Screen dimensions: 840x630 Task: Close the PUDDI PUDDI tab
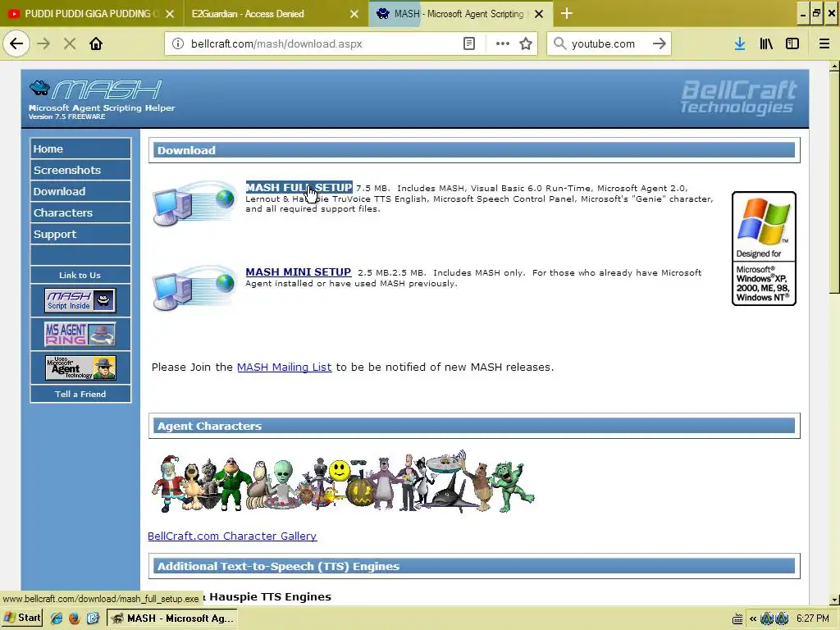pos(170,14)
